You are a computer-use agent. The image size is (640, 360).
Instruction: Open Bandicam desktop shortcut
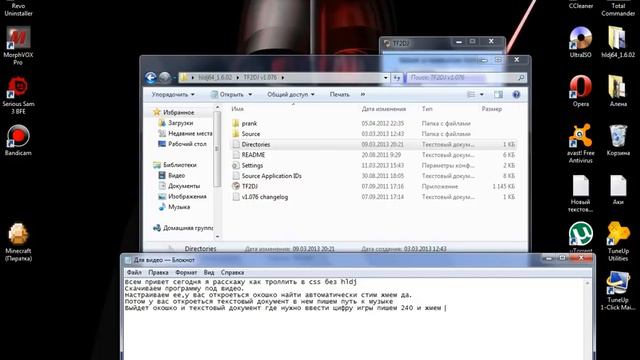tap(18, 140)
